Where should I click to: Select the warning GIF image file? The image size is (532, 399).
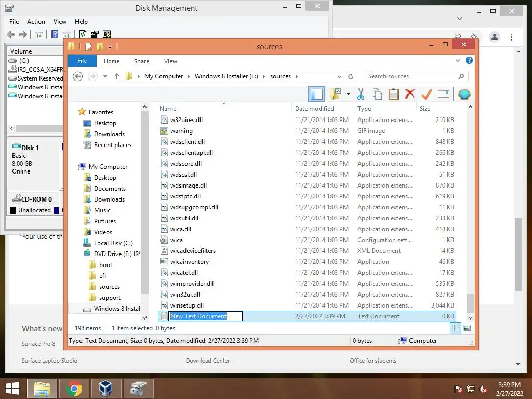[x=307, y=130]
